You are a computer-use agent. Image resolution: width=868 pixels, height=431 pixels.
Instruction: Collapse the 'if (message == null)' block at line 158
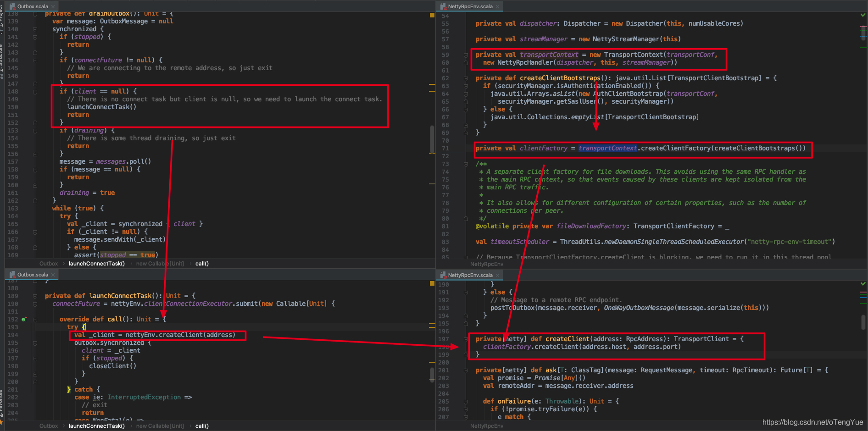click(x=35, y=169)
